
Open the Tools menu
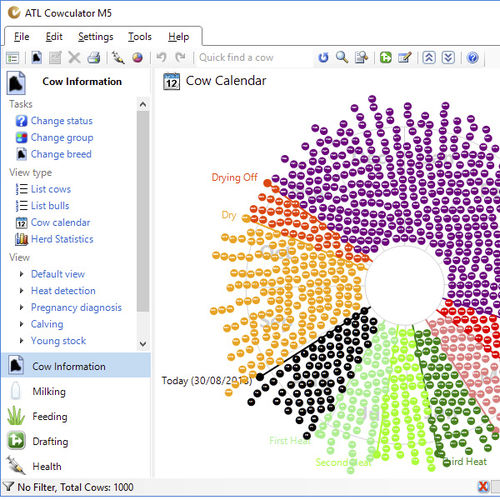[140, 37]
